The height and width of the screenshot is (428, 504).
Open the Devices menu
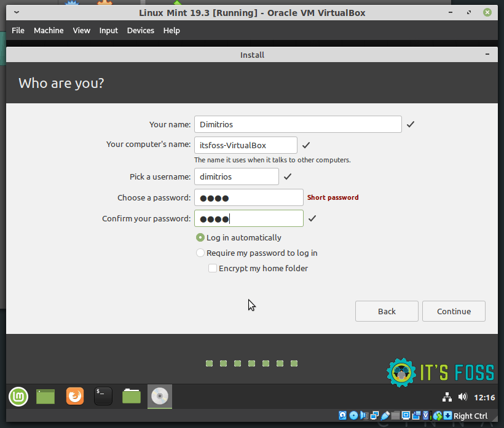[x=140, y=30]
